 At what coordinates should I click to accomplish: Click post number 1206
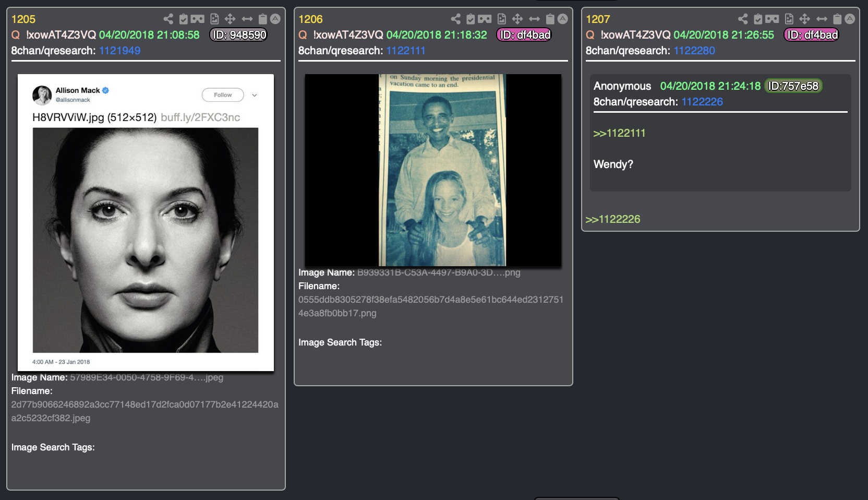[x=310, y=19]
